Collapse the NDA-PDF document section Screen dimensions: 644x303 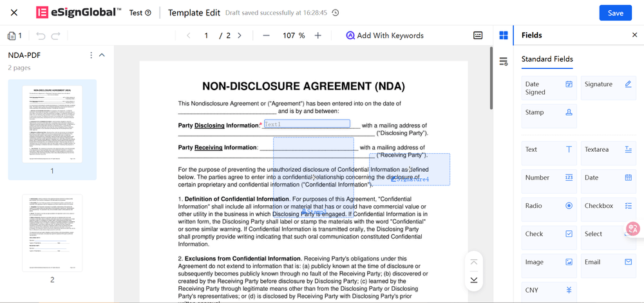pyautogui.click(x=102, y=55)
